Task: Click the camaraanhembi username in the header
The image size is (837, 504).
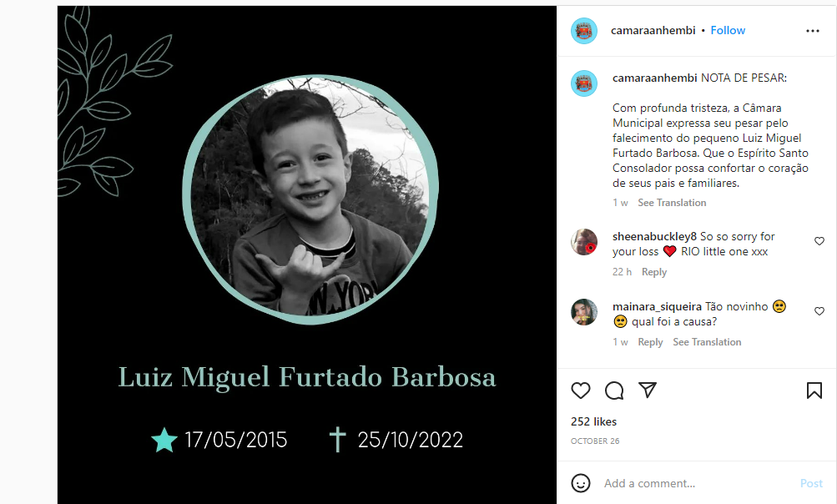Action: (653, 30)
